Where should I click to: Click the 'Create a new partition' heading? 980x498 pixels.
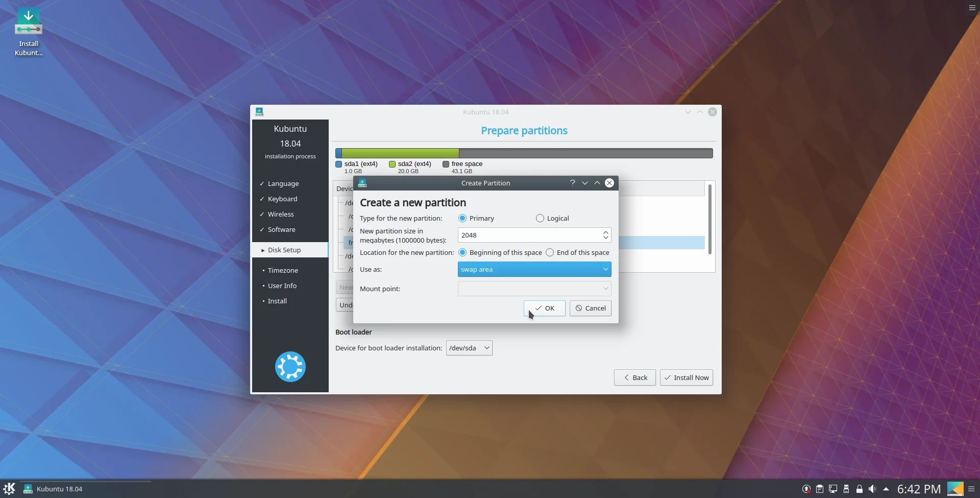(x=413, y=203)
